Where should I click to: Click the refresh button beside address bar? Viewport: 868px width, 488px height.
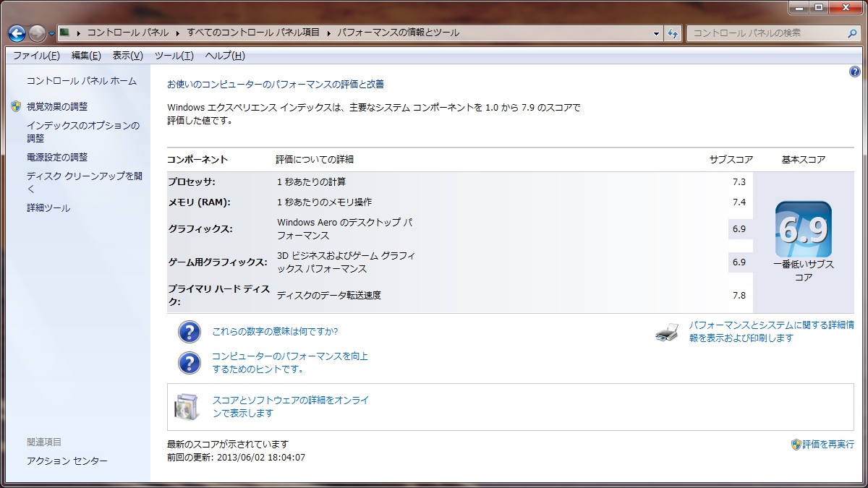click(673, 33)
